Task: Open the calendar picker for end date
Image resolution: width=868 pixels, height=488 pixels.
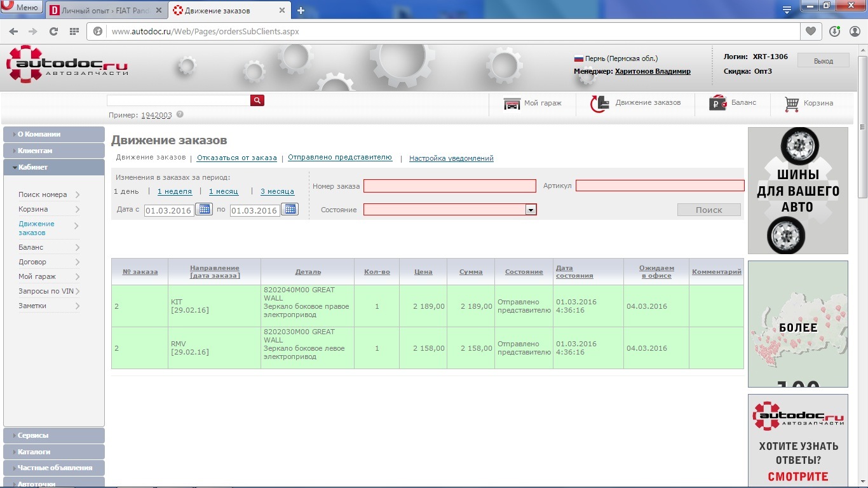Action: tap(289, 209)
